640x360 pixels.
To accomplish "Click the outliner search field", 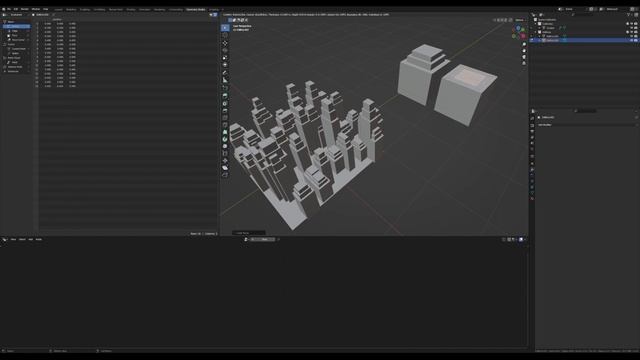I will (x=584, y=15).
